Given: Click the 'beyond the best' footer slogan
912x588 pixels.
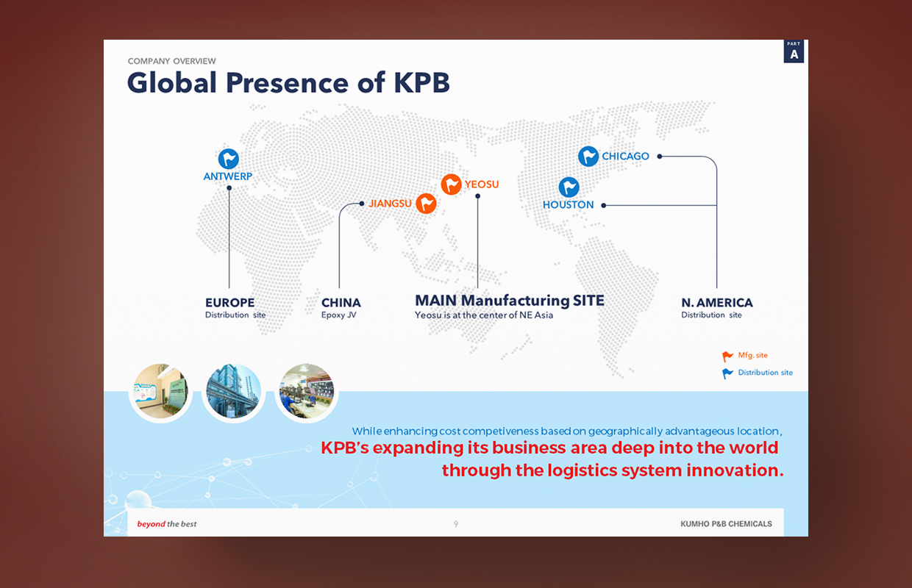Looking at the screenshot, I should coord(167,524).
